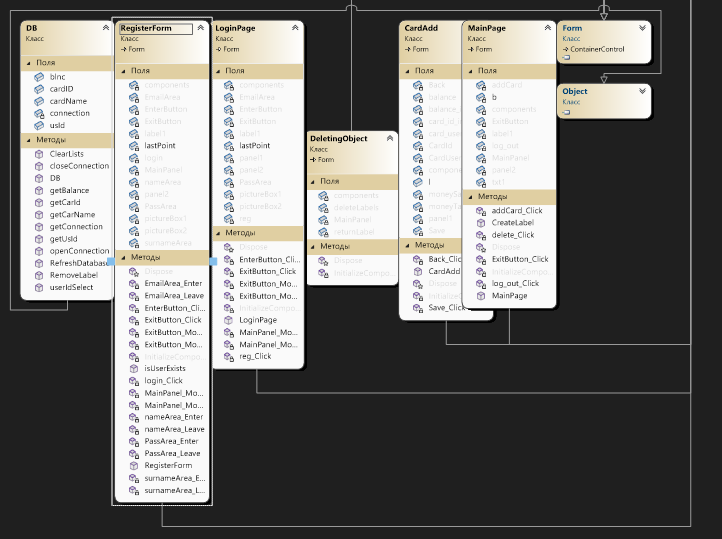This screenshot has height=539, width=722.
Task: Select the login_Click method icon
Action: 134,381
